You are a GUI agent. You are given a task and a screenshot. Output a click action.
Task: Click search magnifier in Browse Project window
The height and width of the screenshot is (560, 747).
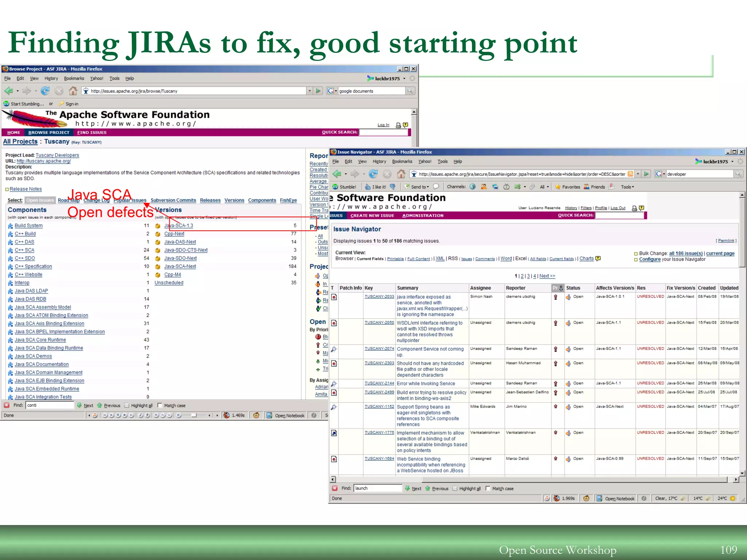point(410,91)
